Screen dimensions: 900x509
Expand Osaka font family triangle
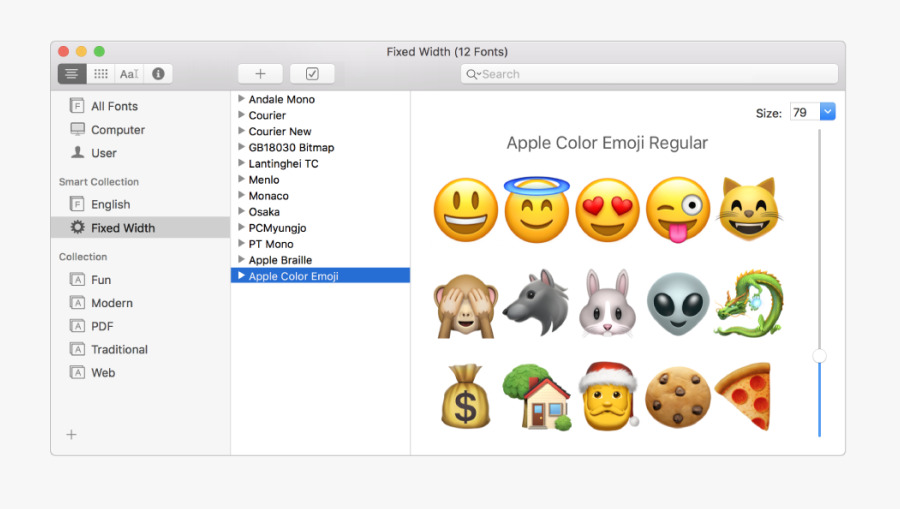pyautogui.click(x=242, y=211)
